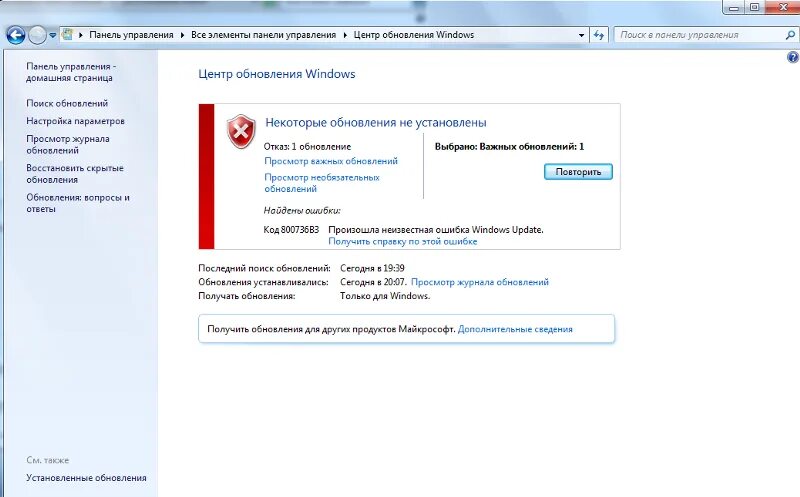Screen dimensions: 800x497
Task: Click 'Отказ: 1 обновление' text
Action: pos(307,146)
